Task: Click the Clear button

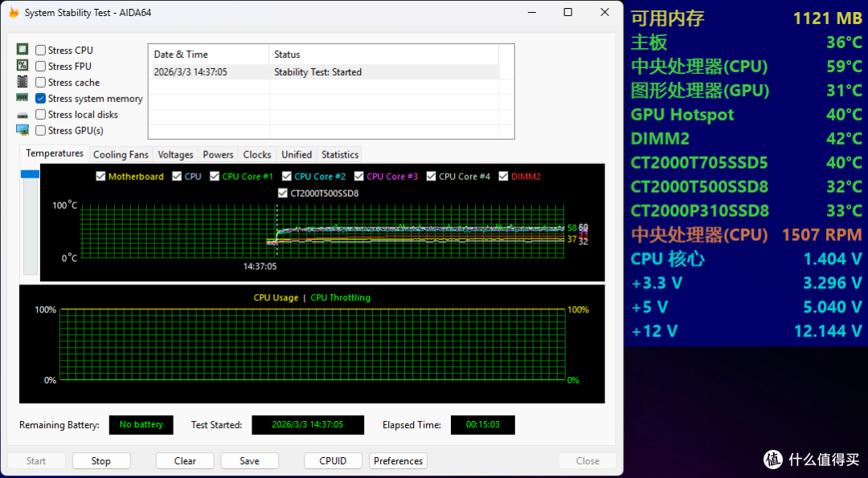Action: coord(185,461)
